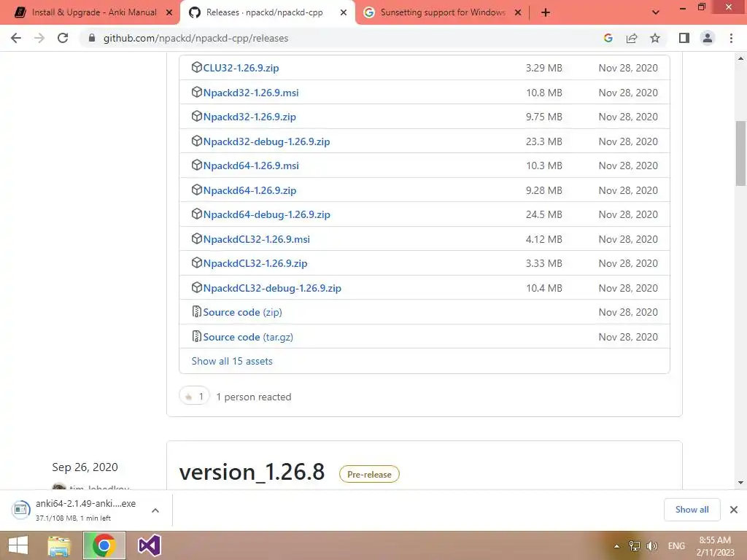Reload the GitHub releases page

tap(63, 38)
